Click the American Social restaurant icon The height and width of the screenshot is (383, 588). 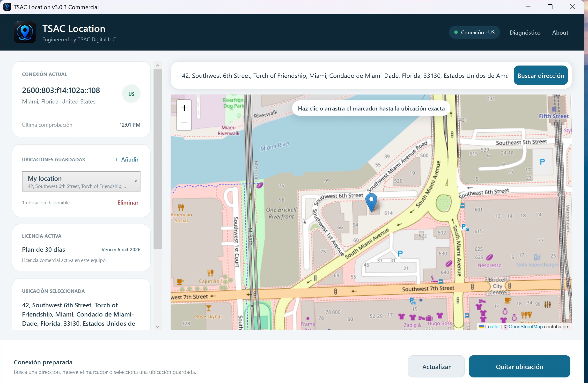(x=181, y=207)
